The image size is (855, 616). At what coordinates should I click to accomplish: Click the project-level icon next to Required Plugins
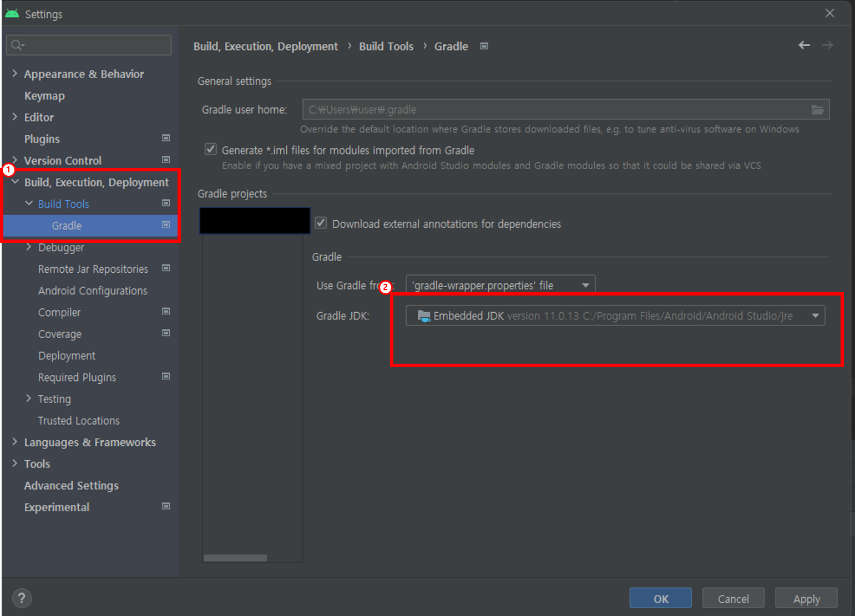tap(166, 376)
